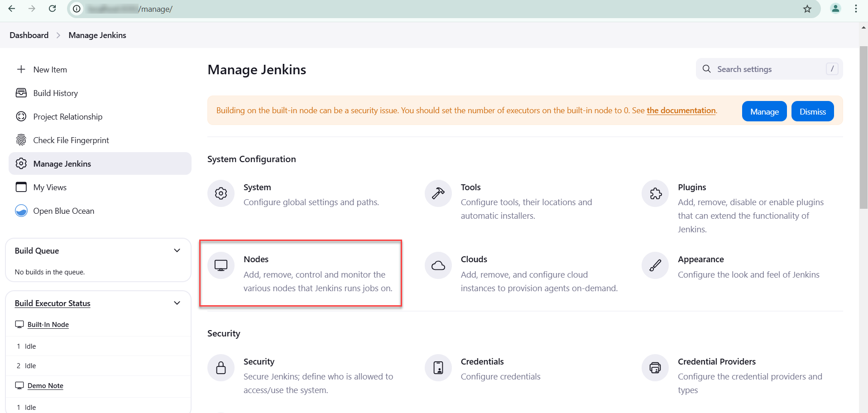Open Demo Note node link

pos(45,385)
